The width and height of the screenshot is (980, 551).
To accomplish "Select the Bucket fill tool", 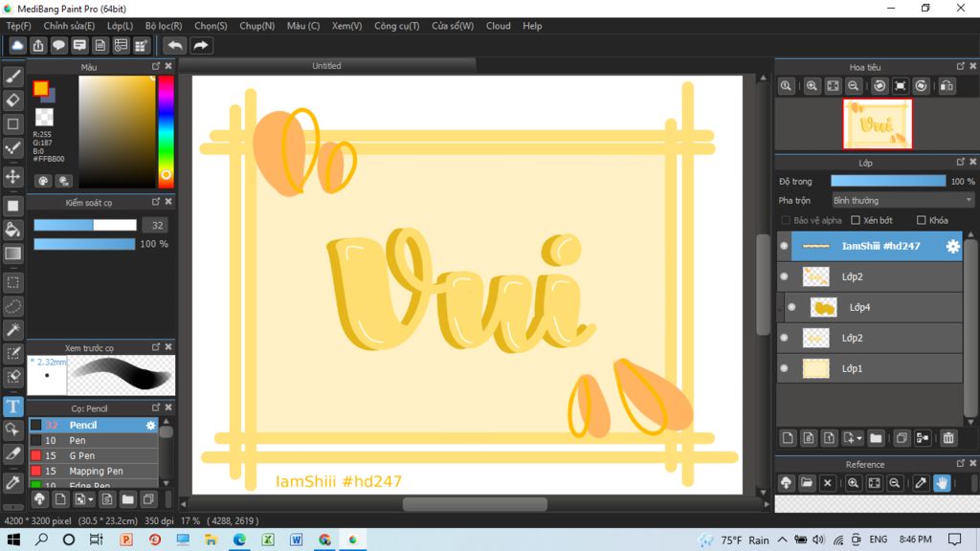I will pyautogui.click(x=13, y=230).
